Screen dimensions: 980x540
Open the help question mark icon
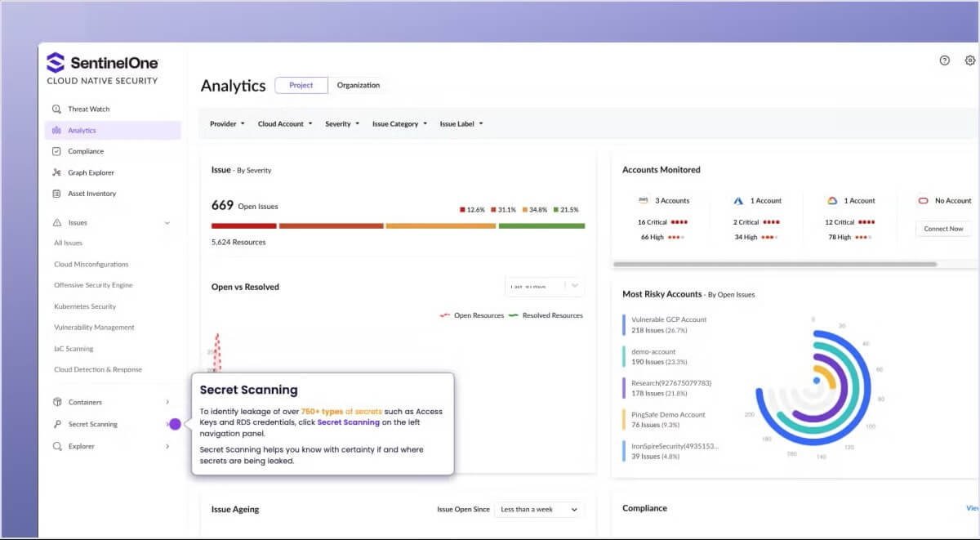[945, 60]
